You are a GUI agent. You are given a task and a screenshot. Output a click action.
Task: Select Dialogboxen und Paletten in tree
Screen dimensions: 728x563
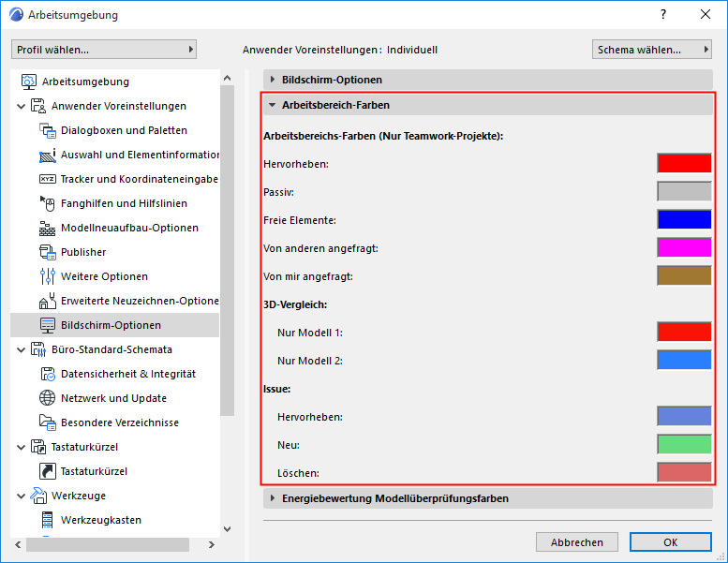point(124,130)
